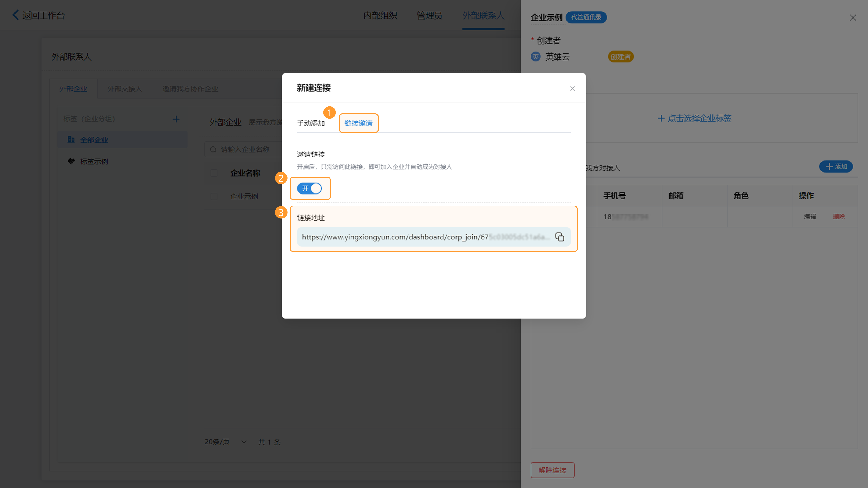Click the 创建者 orange badge

pos(621,56)
